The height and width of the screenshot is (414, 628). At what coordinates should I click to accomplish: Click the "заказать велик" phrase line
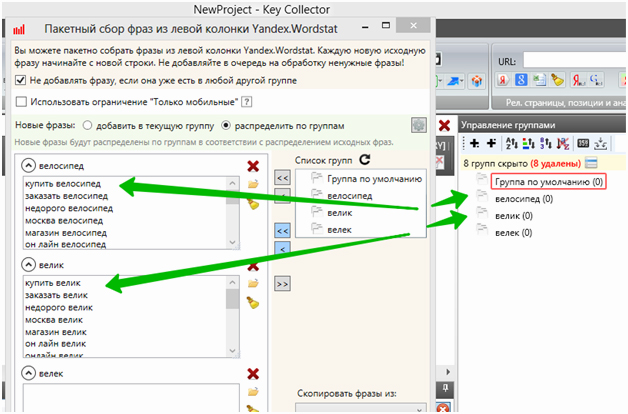click(x=56, y=295)
